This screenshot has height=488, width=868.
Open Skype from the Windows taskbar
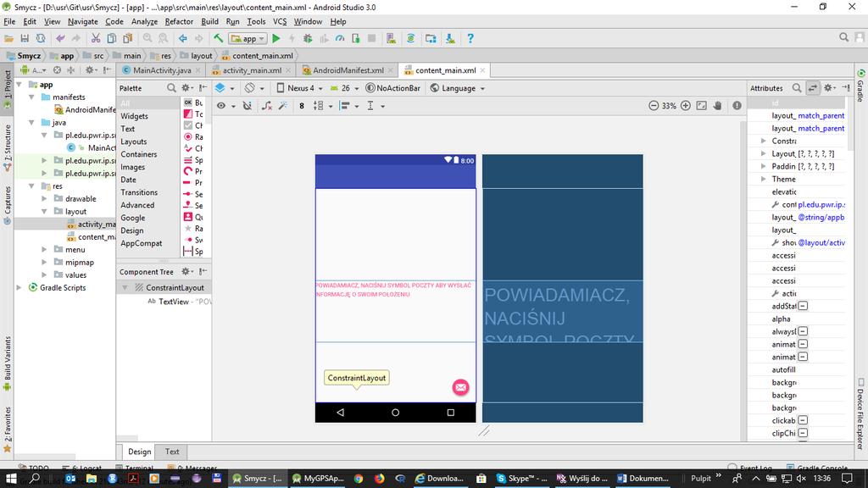(x=521, y=478)
